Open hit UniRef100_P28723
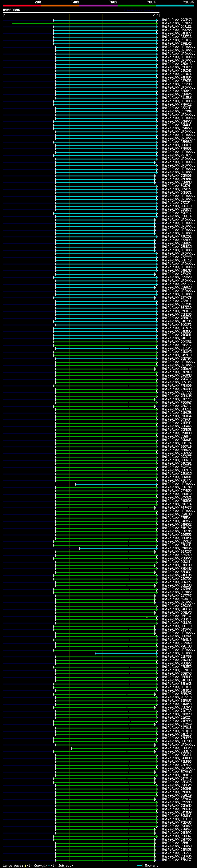Image resolution: width=197 pixels, height=868 pixels. coord(177,37)
